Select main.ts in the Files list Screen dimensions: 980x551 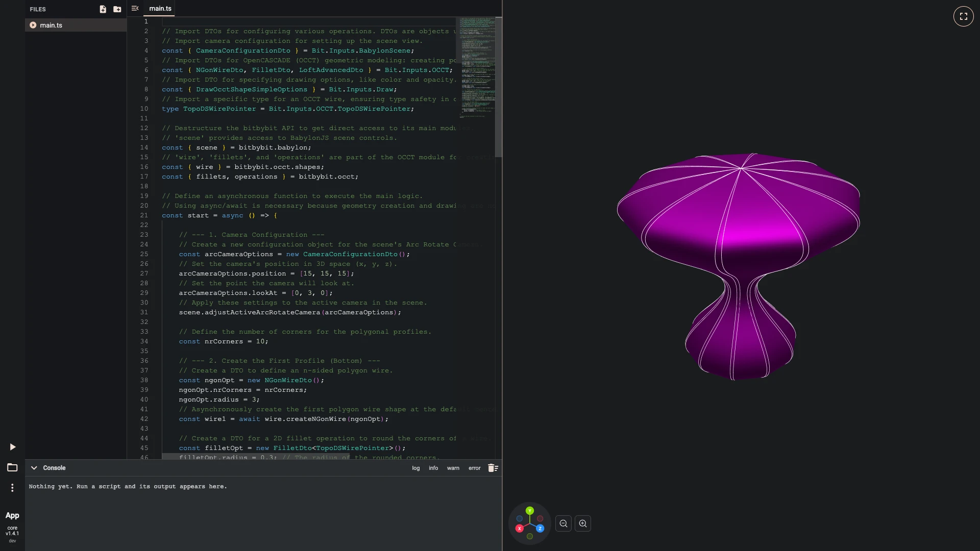(76, 25)
